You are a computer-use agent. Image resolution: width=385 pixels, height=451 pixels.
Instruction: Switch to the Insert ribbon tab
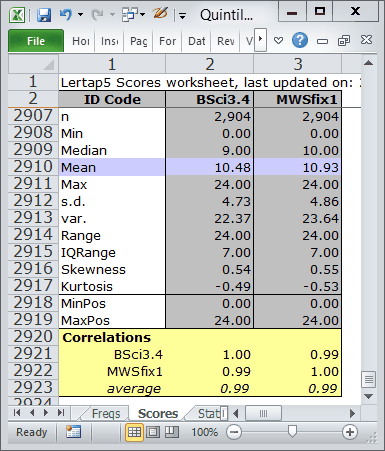pos(110,41)
